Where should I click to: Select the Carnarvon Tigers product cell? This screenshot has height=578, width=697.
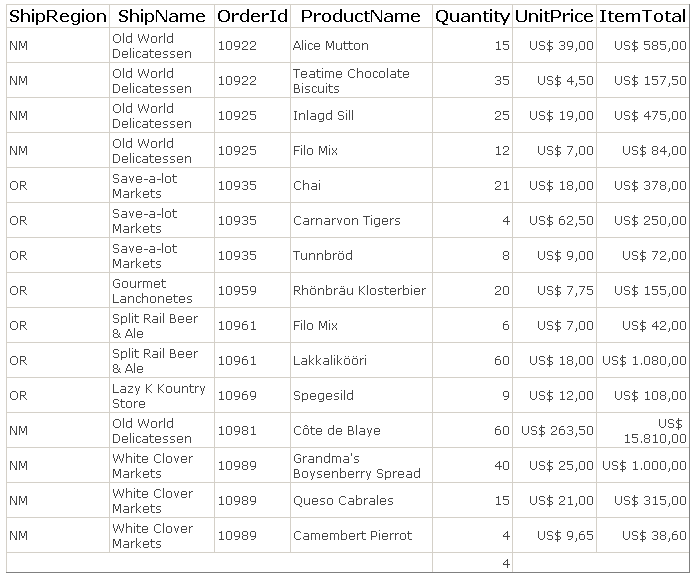click(346, 221)
